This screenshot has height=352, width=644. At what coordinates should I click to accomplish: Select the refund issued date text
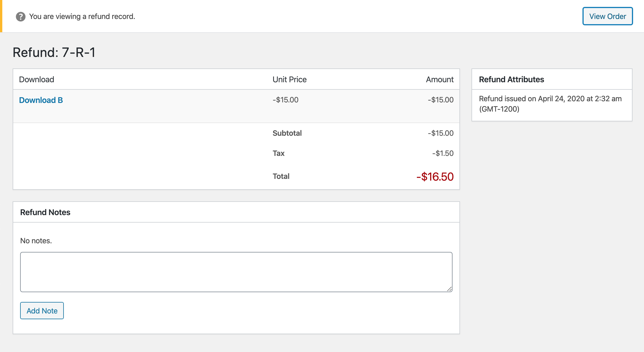click(550, 104)
